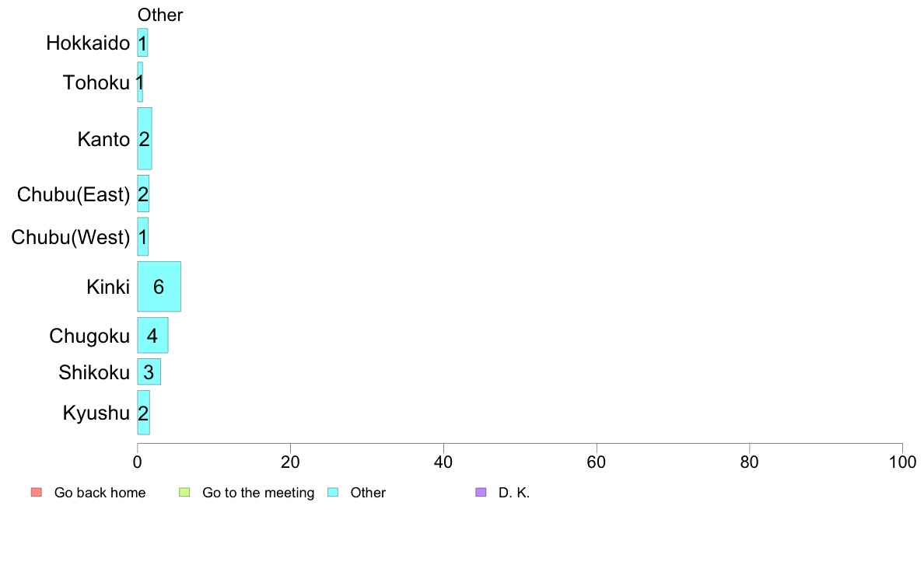Click the purple D. K. legend swatch
Screen dimensions: 924x572
coord(481,492)
